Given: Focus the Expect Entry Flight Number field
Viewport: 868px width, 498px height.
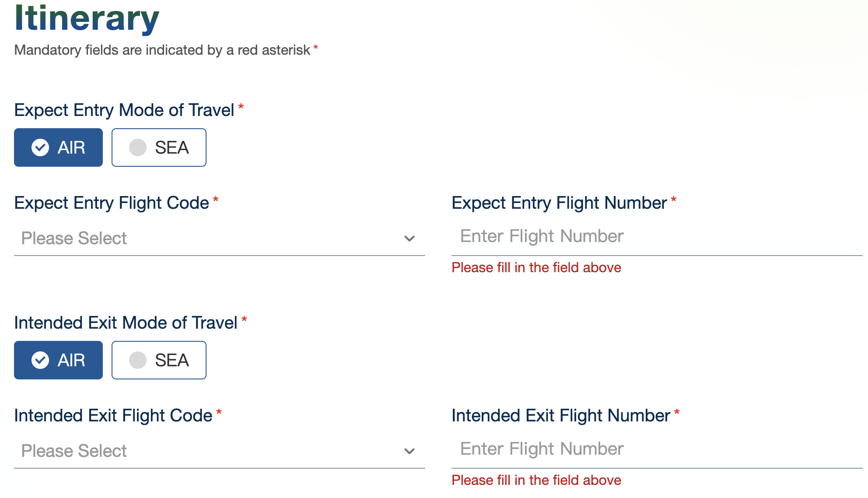Looking at the screenshot, I should tap(656, 236).
